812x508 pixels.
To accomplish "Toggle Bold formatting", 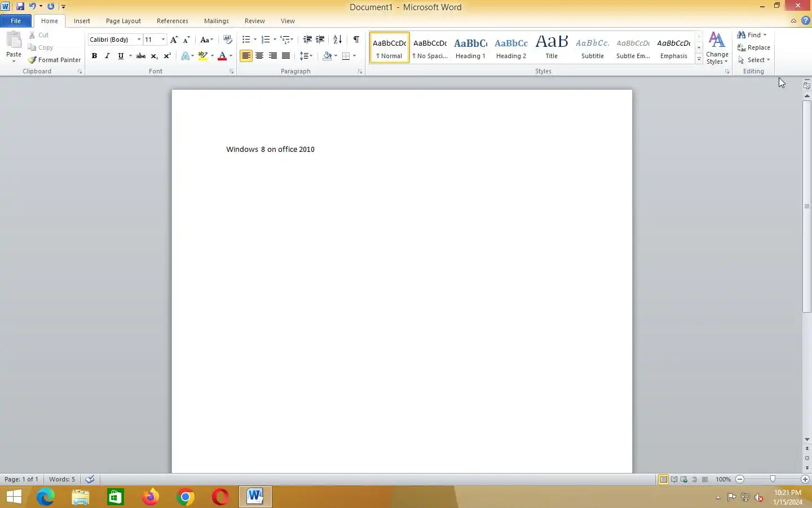I will tap(94, 56).
